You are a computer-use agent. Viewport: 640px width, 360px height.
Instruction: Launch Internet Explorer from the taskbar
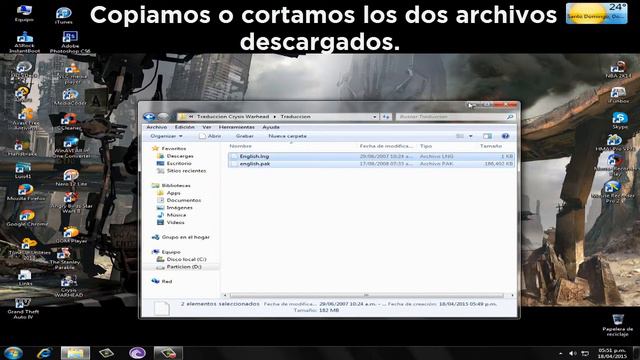click(44, 353)
